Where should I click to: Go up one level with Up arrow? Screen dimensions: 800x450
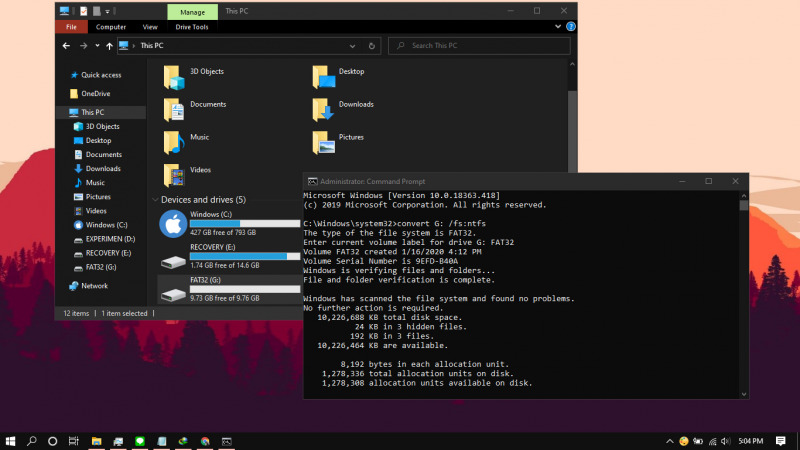[x=109, y=46]
